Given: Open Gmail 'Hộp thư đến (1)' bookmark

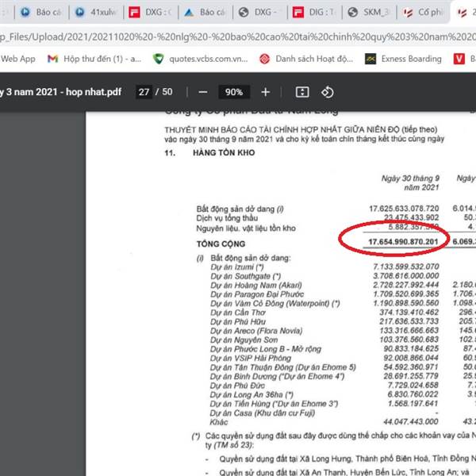Looking at the screenshot, I should 94,59.
